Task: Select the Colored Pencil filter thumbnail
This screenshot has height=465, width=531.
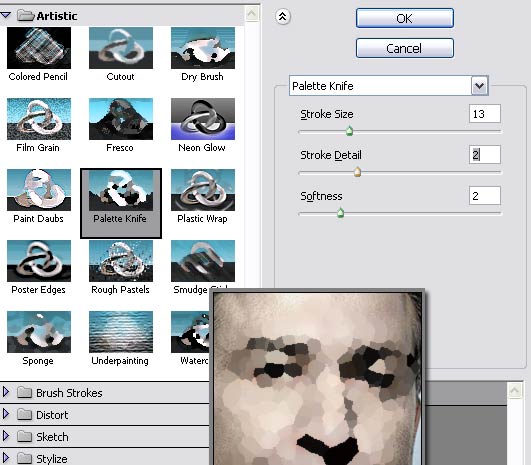Action: click(39, 48)
